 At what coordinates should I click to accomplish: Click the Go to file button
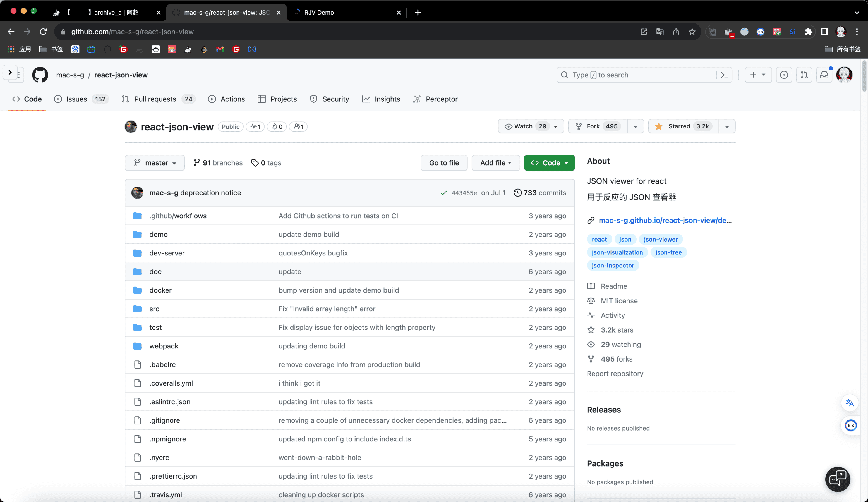444,162
